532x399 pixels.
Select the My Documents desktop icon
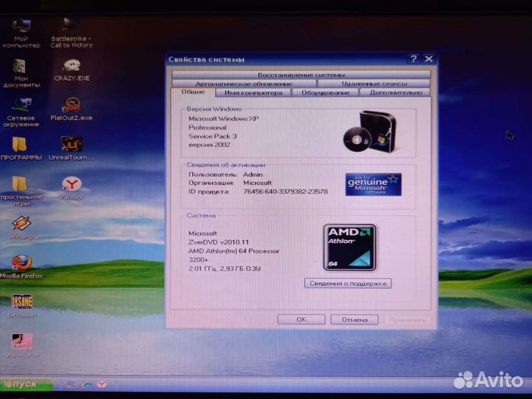coord(21,73)
